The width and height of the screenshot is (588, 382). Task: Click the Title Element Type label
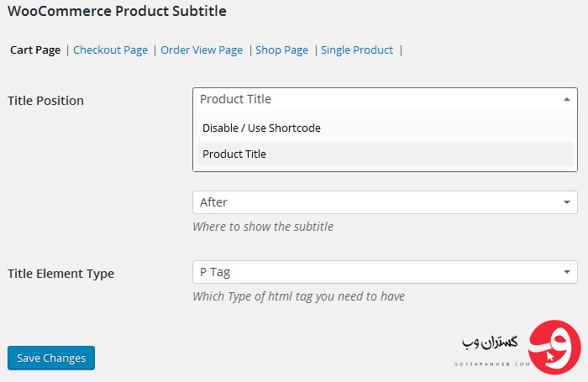coord(60,274)
